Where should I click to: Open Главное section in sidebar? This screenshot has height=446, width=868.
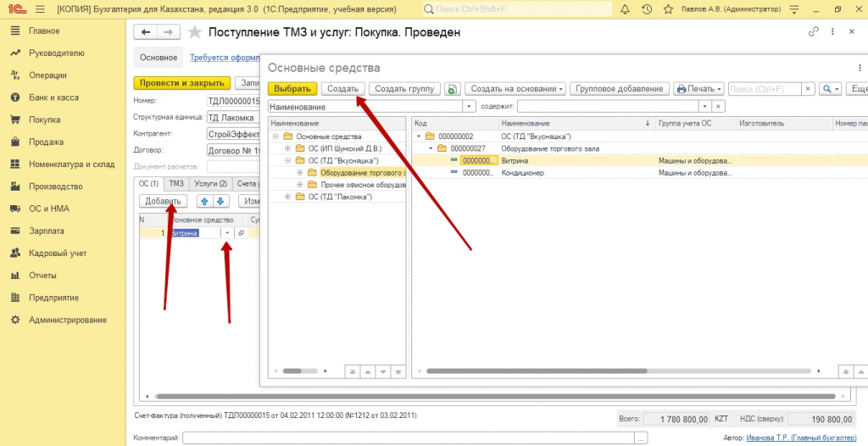tap(44, 31)
